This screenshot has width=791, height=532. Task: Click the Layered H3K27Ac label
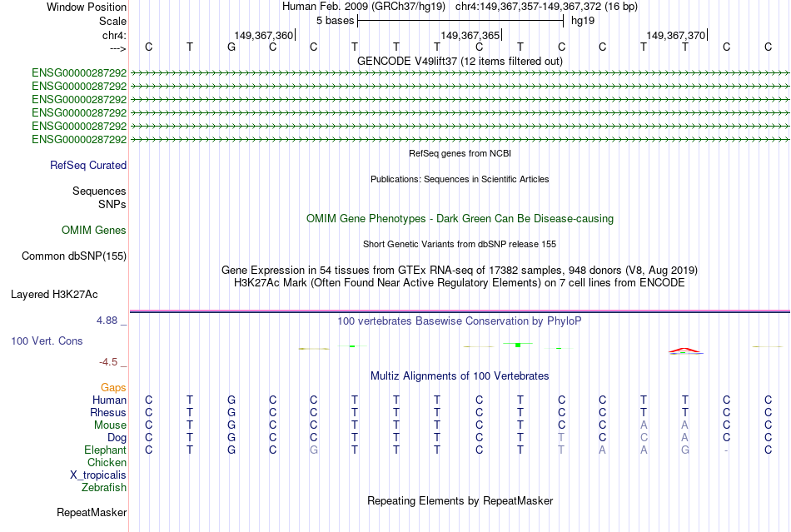(x=54, y=295)
